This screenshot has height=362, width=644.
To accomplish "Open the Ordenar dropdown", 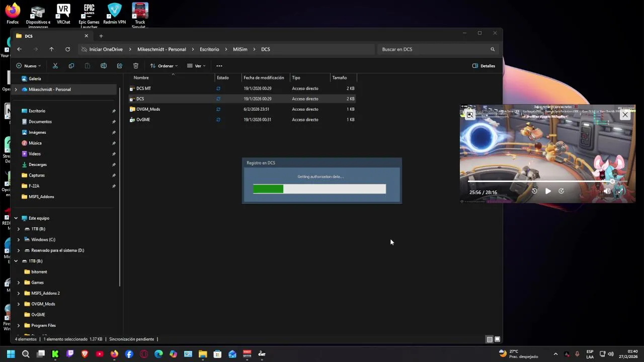I will (164, 66).
